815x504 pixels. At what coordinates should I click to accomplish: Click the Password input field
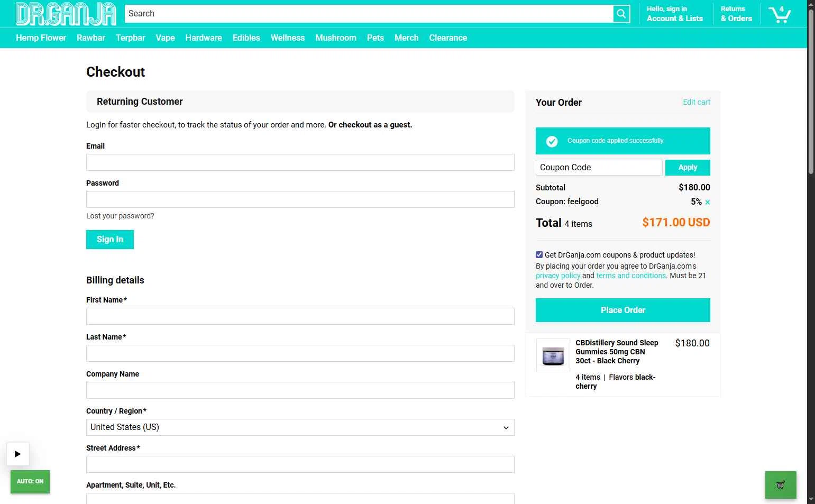[300, 199]
